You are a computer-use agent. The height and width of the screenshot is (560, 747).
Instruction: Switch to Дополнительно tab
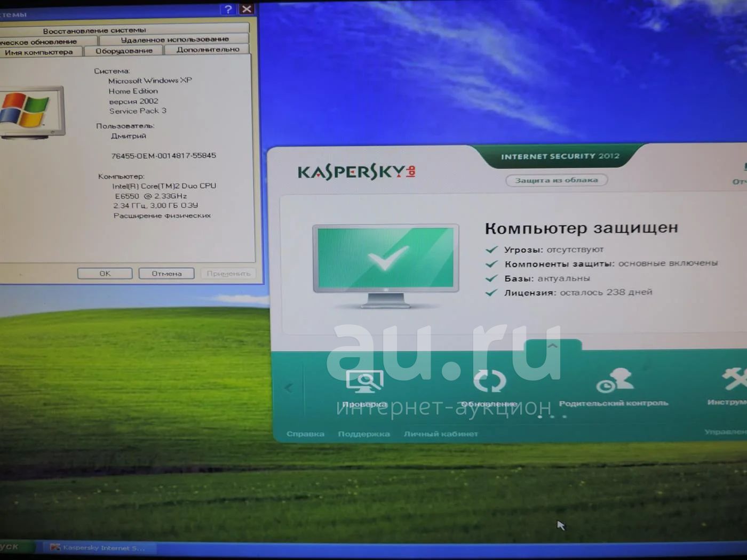coord(208,50)
